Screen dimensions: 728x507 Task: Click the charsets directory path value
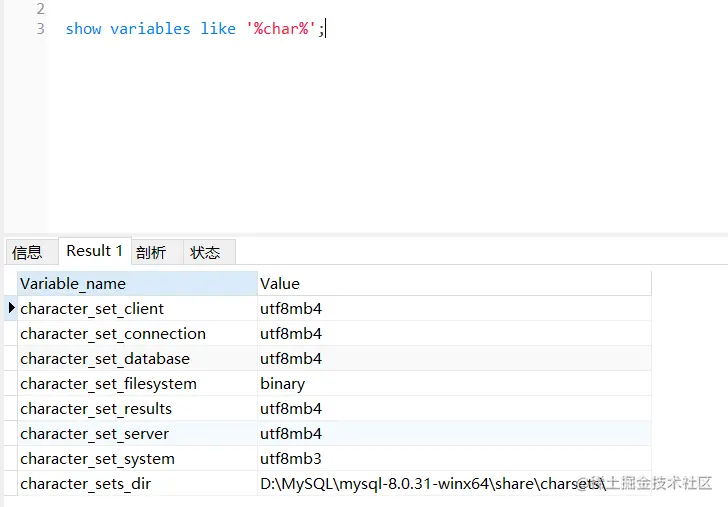click(433, 484)
